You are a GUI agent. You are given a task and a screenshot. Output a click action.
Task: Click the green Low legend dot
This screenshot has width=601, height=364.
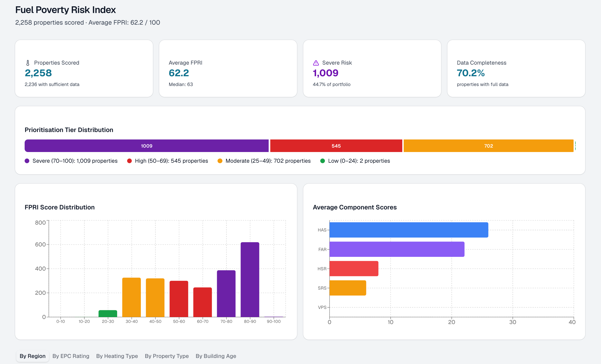click(322, 161)
